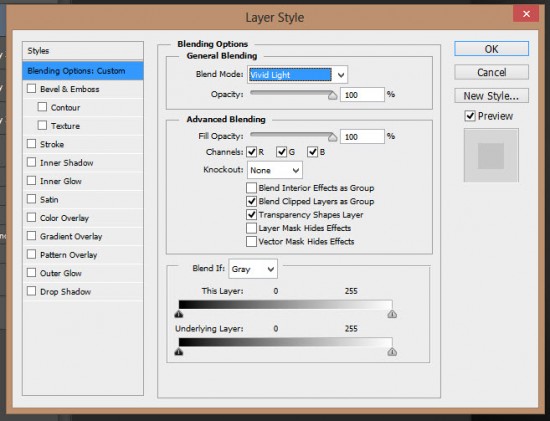Image resolution: width=550 pixels, height=421 pixels.
Task: Click the Cancel button
Action: click(491, 72)
